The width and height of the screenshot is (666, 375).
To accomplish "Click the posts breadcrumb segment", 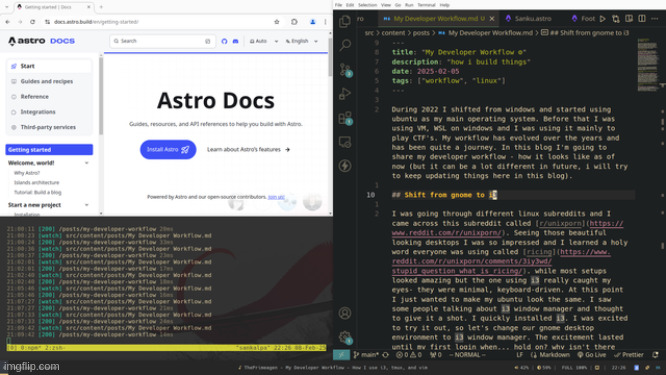I will [x=421, y=33].
